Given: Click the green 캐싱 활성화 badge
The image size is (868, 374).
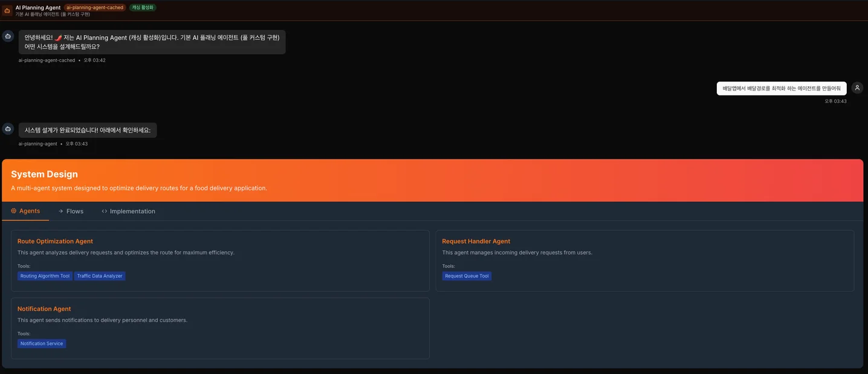Looking at the screenshot, I should tap(143, 8).
